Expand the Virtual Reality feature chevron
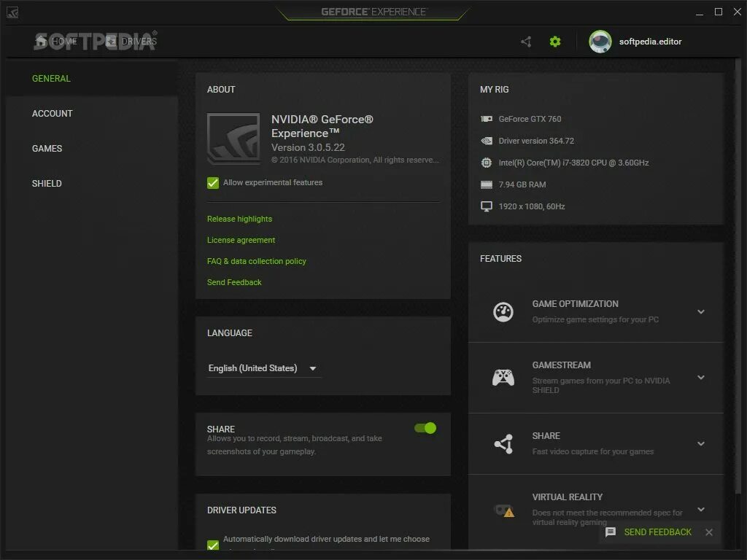This screenshot has height=560, width=747. point(701,510)
